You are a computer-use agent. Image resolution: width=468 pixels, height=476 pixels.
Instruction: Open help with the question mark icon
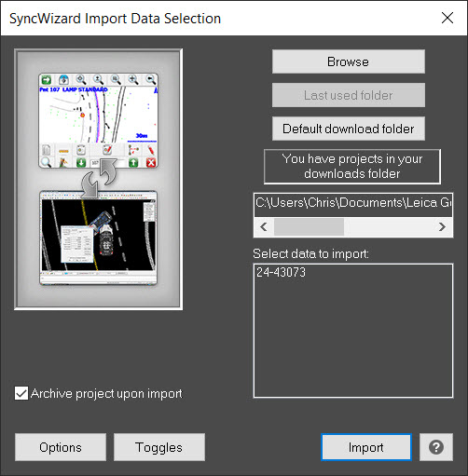(x=436, y=447)
